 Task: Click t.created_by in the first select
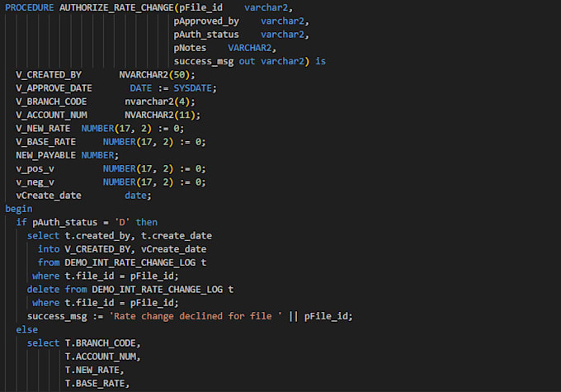click(97, 236)
